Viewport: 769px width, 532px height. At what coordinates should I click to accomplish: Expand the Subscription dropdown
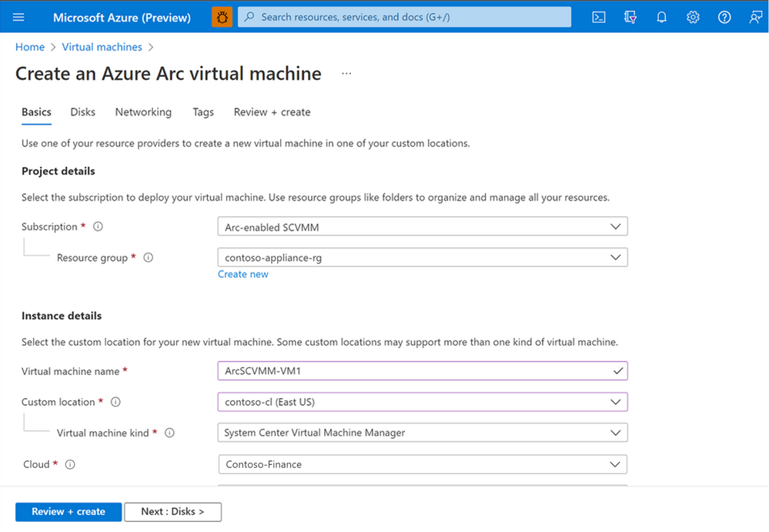point(423,226)
